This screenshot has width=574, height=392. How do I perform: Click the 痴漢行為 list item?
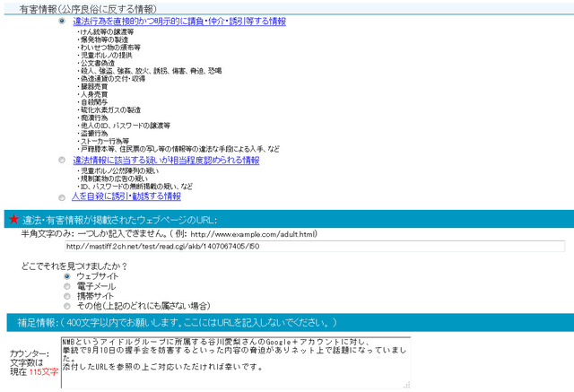point(93,118)
